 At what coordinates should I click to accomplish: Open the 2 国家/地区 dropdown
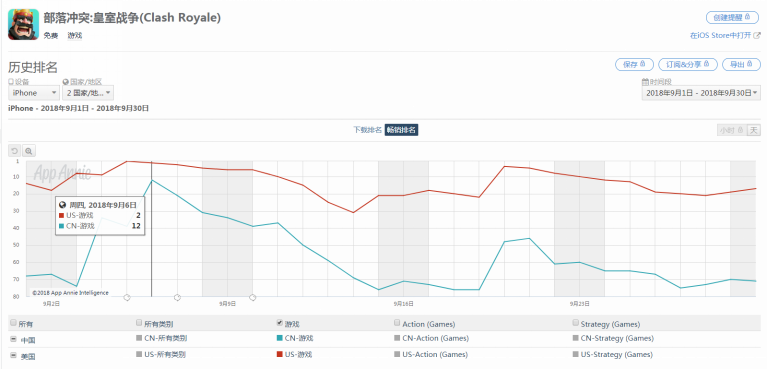coord(88,93)
